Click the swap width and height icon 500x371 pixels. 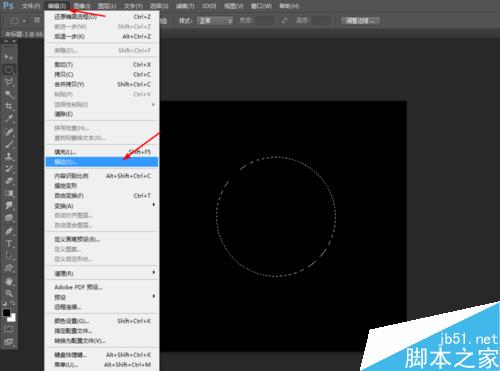tap(284, 21)
